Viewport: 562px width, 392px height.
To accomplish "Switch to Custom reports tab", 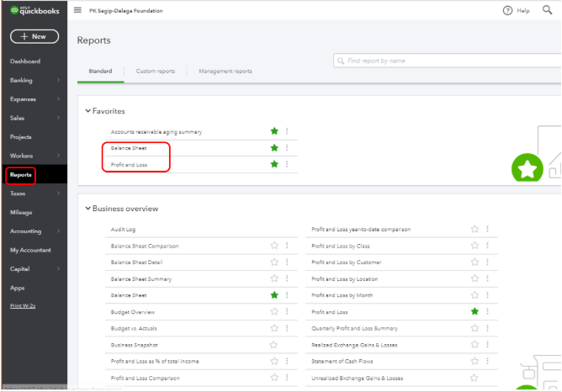I will pyautogui.click(x=156, y=72).
